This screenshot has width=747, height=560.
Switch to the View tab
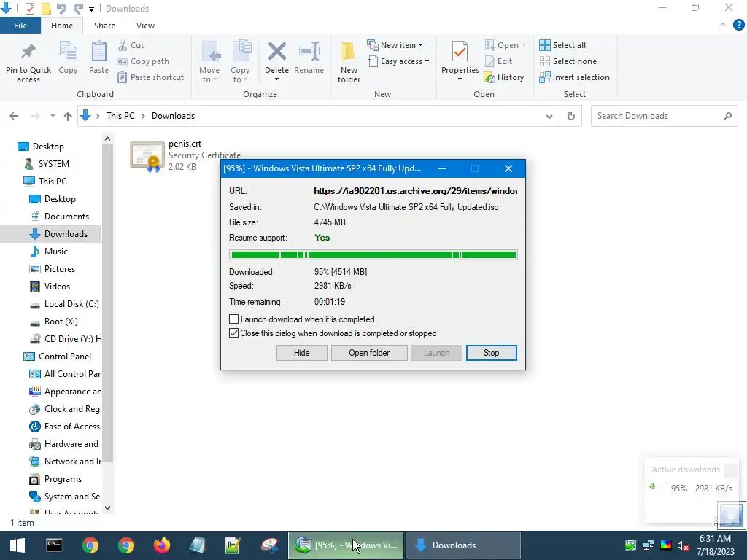click(x=145, y=26)
